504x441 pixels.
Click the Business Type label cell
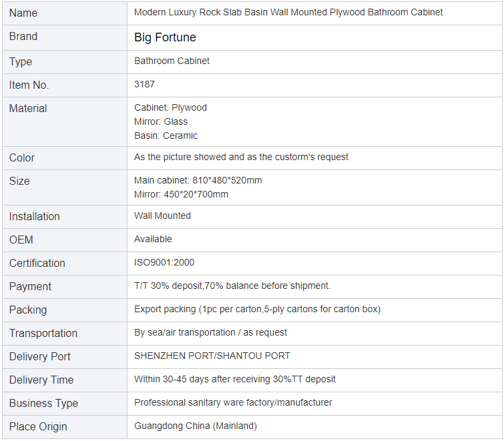65,404
